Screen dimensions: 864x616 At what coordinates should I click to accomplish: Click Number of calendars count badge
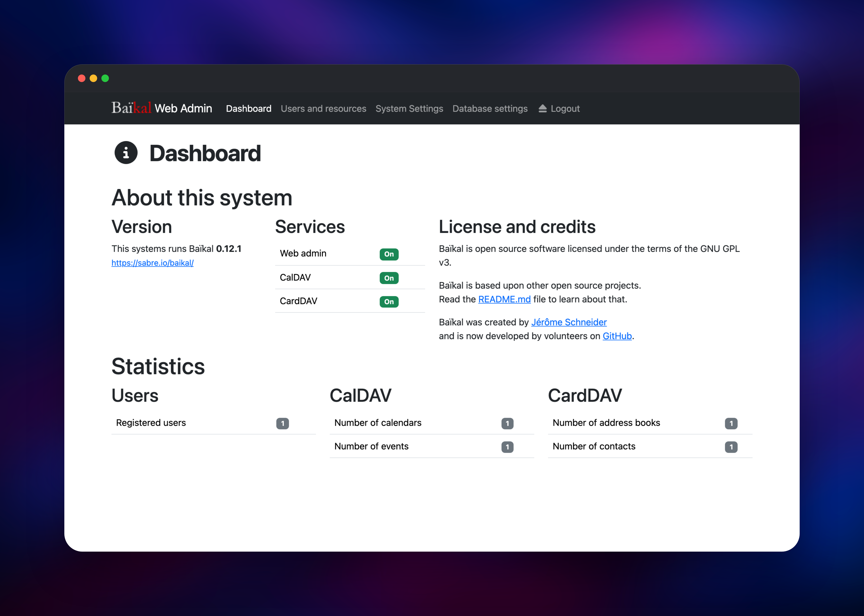pos(507,423)
